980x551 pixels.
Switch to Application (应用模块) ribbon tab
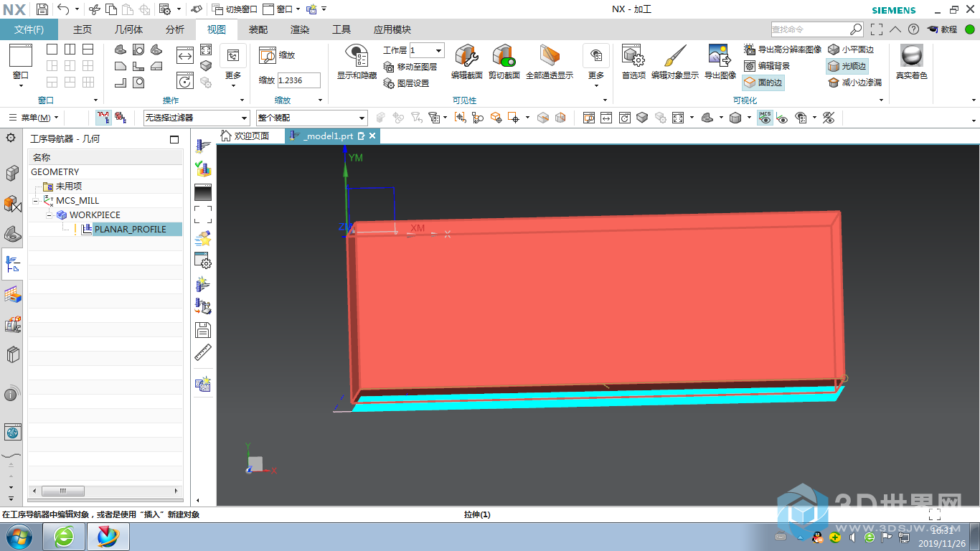coord(392,29)
